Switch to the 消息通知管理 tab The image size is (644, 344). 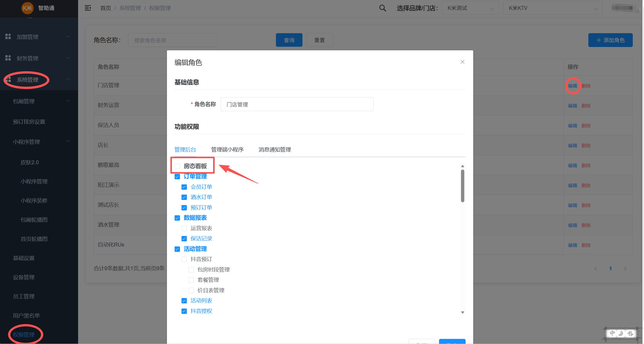[x=275, y=149]
